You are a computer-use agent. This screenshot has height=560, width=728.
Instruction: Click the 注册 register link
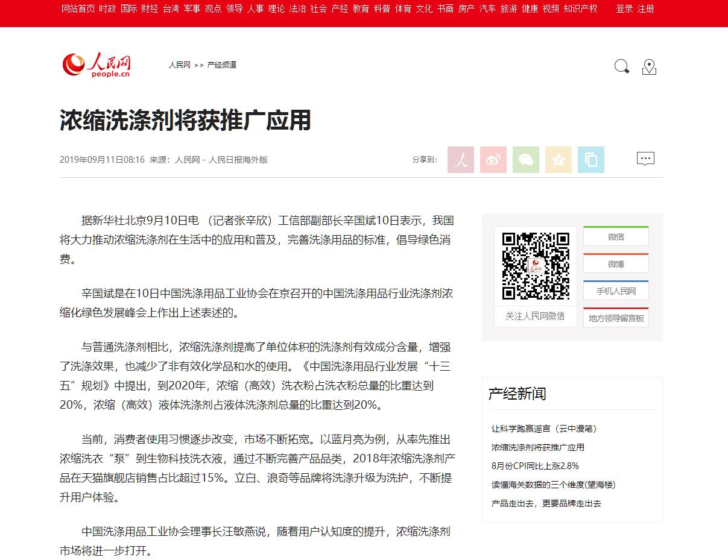(x=646, y=9)
